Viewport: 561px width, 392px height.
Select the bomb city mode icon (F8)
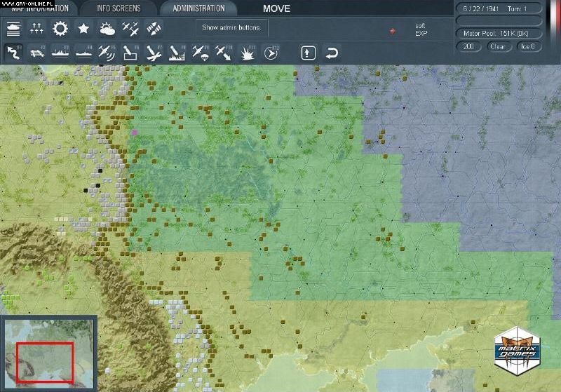177,53
